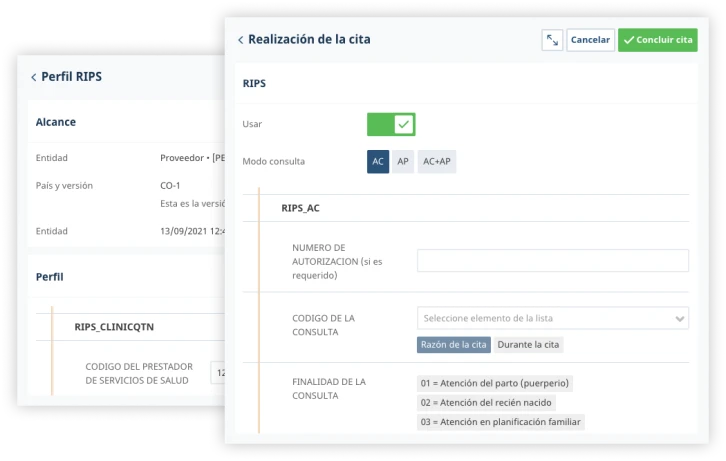Click the expand fullscreen arrows icon
Screen dimensions: 726x461
tap(552, 40)
